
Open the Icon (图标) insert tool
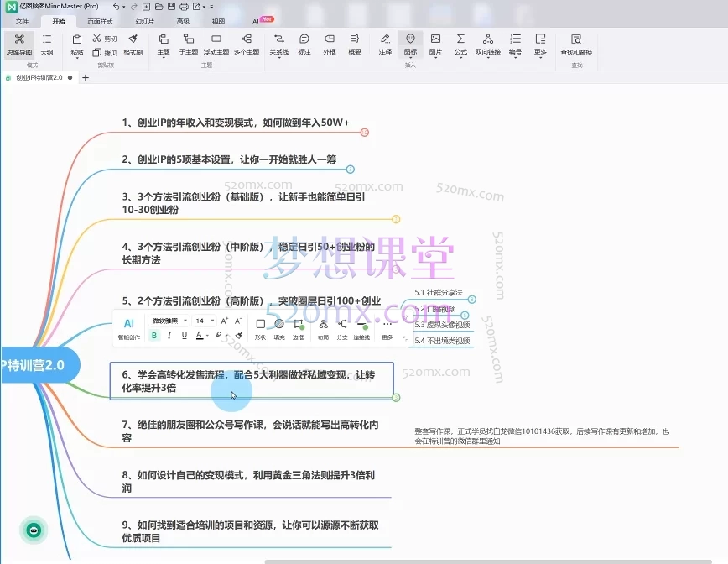click(x=410, y=44)
